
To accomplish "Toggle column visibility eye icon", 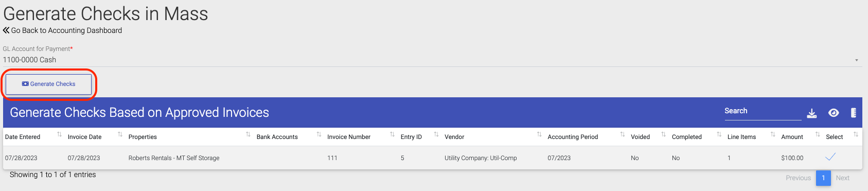I will tap(834, 113).
